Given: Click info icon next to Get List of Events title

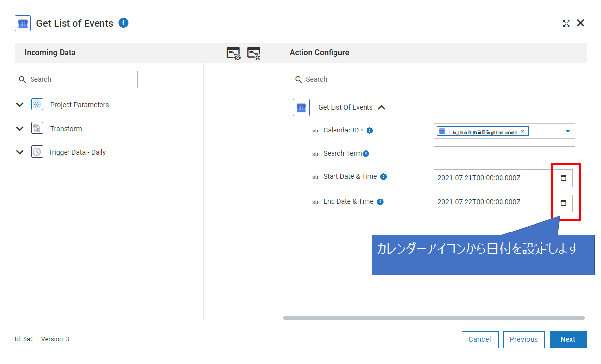Looking at the screenshot, I should coord(124,23).
